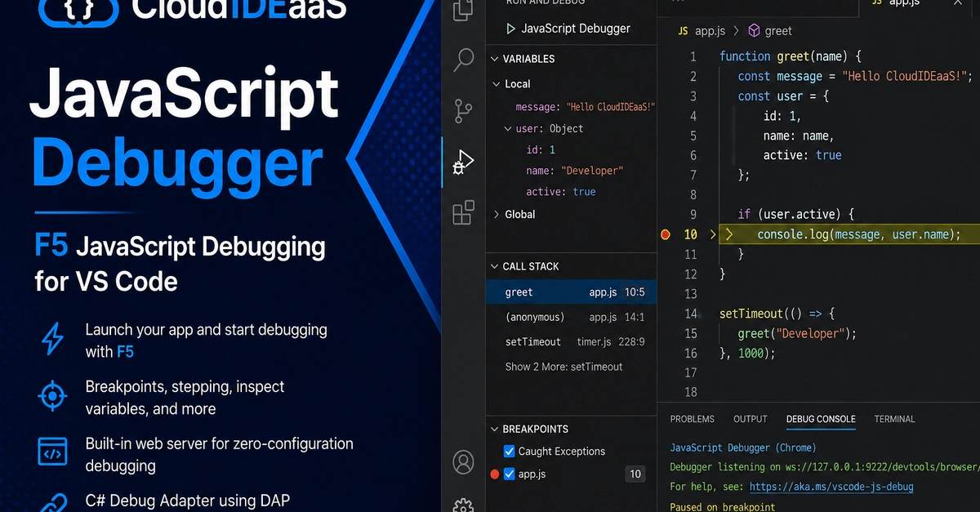The image size is (980, 512).
Task: Click greet("Developer") on line 15
Action: (798, 333)
